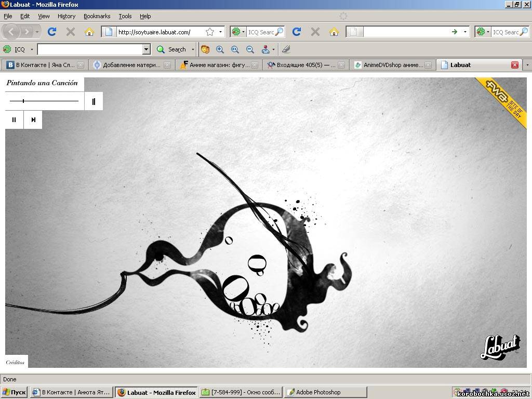Click the Labuat - Mozilla Firefox taskbar button

click(x=156, y=392)
